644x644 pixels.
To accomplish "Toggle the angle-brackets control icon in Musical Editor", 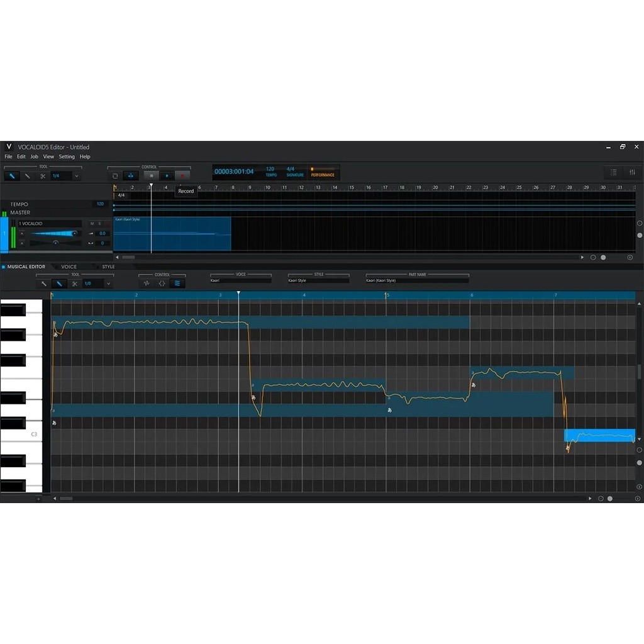I will pos(162,284).
